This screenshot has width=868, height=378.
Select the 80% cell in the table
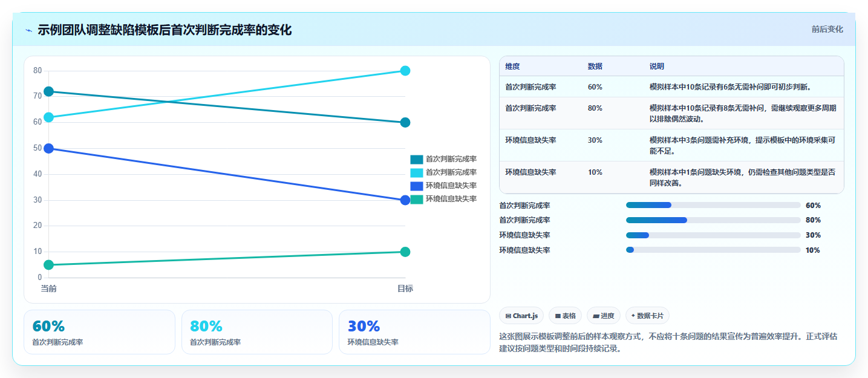tap(595, 108)
